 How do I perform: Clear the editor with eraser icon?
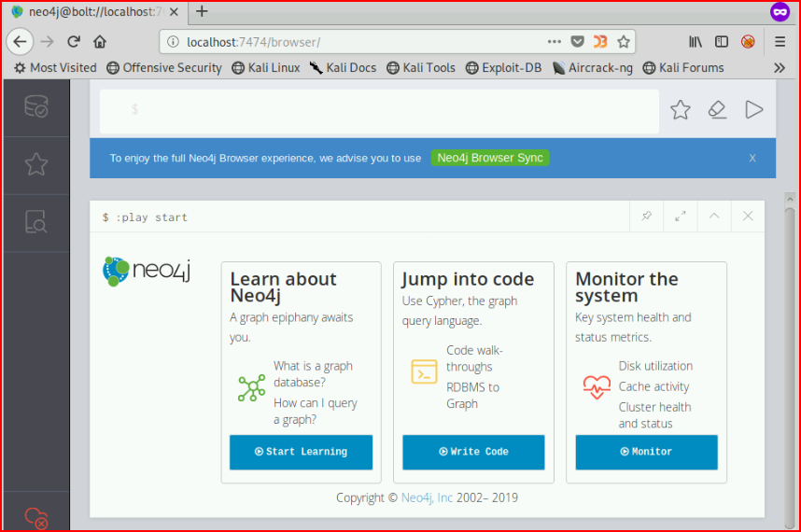(717, 110)
